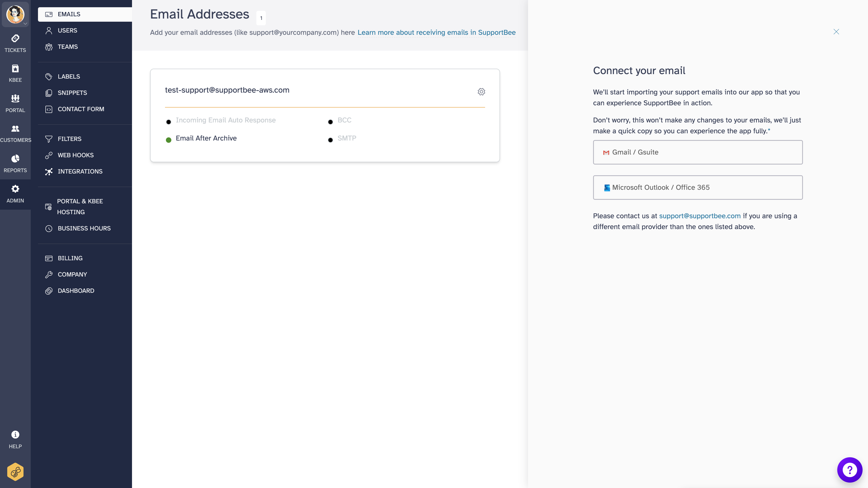Open settings for test-support@supportbee-aws.com
Image resolution: width=868 pixels, height=488 pixels.
click(481, 91)
